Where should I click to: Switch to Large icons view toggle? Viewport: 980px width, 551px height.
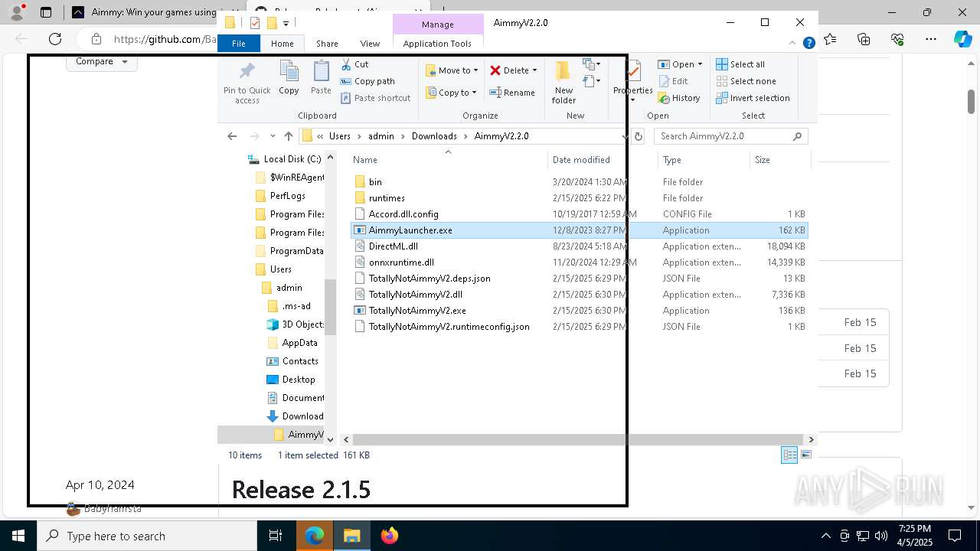(x=805, y=455)
